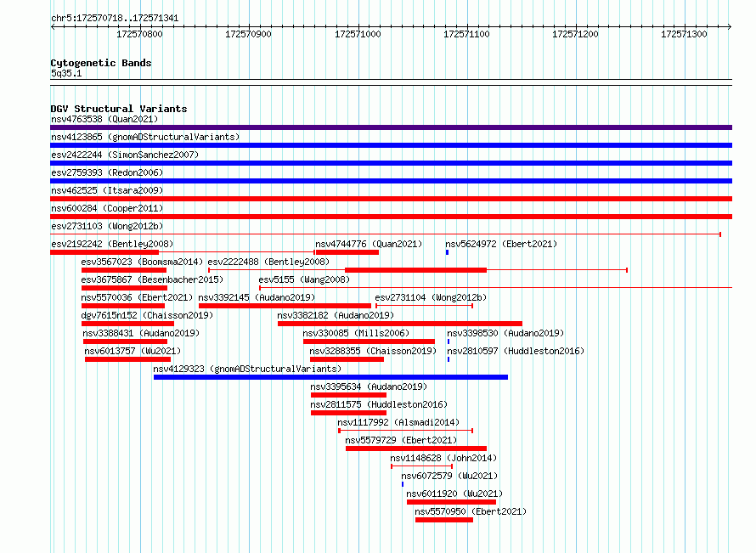The width and height of the screenshot is (756, 553).
Task: Click nsv330085 (Mills2006) label
Action: [x=356, y=333]
